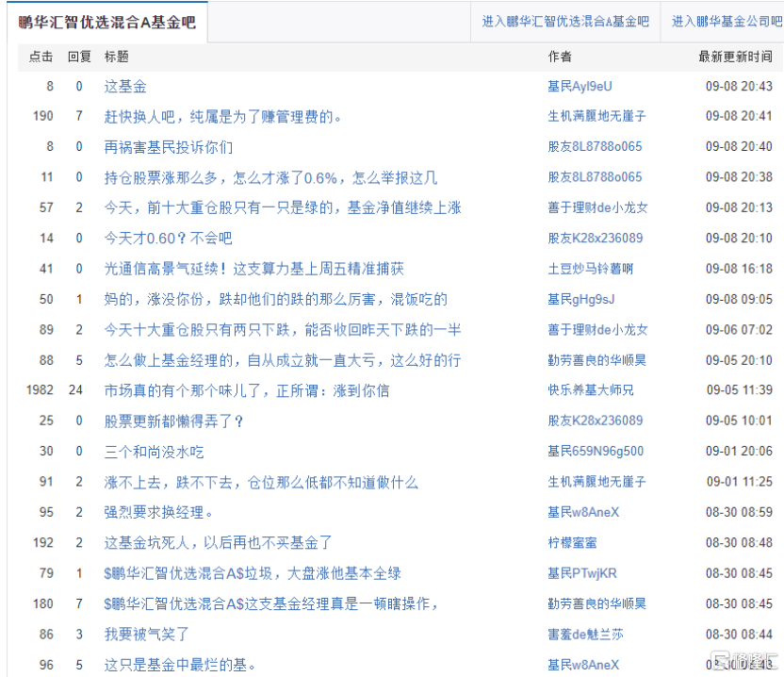784x677 pixels.
Task: View author 勤劳善良的华顺昊 on 怎么做上基金经理的 row
Action: click(x=597, y=360)
